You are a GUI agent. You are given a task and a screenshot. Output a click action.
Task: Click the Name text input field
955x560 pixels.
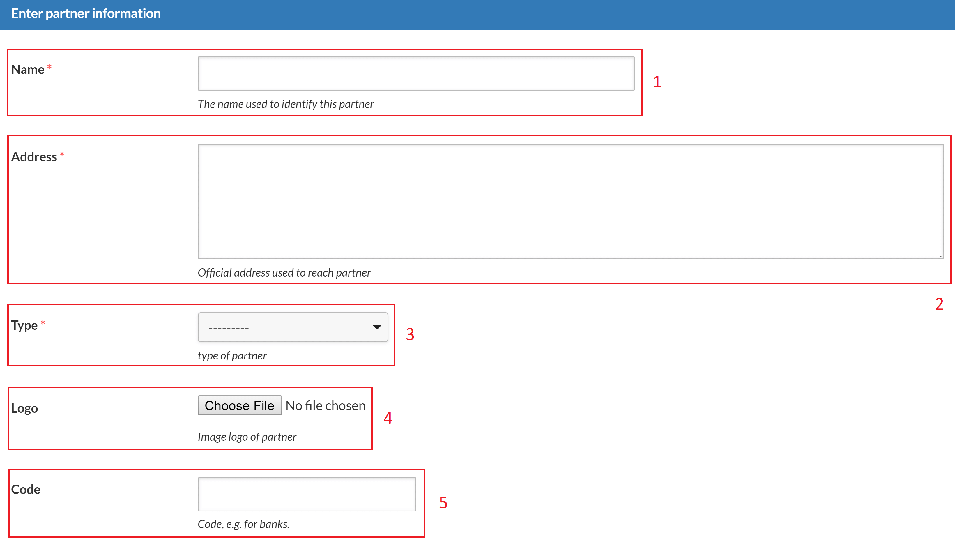416,74
